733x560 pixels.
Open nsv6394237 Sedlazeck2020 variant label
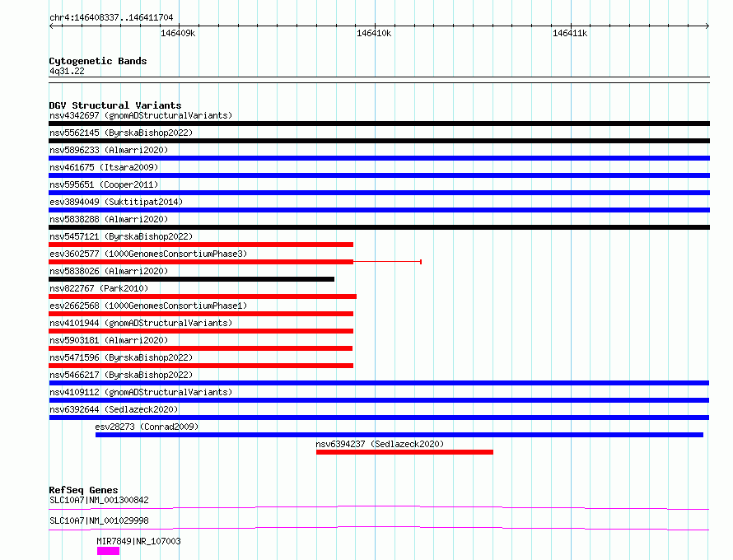click(380, 444)
